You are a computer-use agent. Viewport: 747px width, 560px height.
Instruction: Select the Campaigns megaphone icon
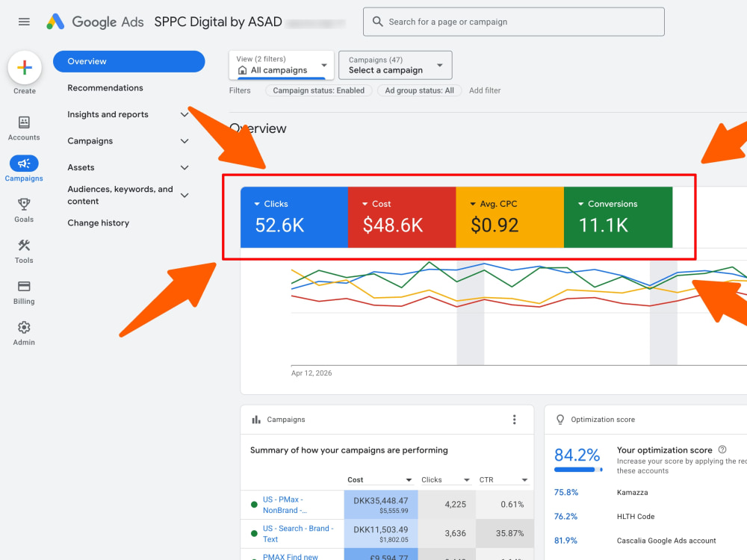pyautogui.click(x=24, y=164)
